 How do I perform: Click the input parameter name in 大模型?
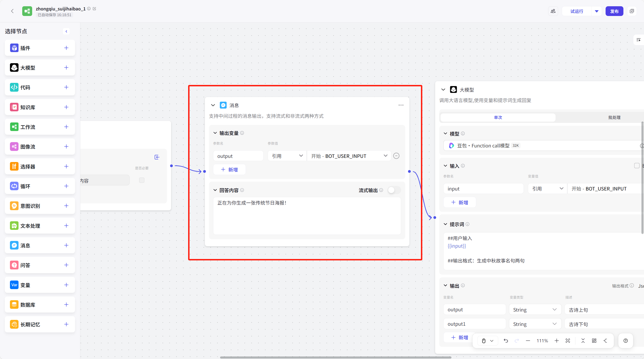pyautogui.click(x=483, y=189)
